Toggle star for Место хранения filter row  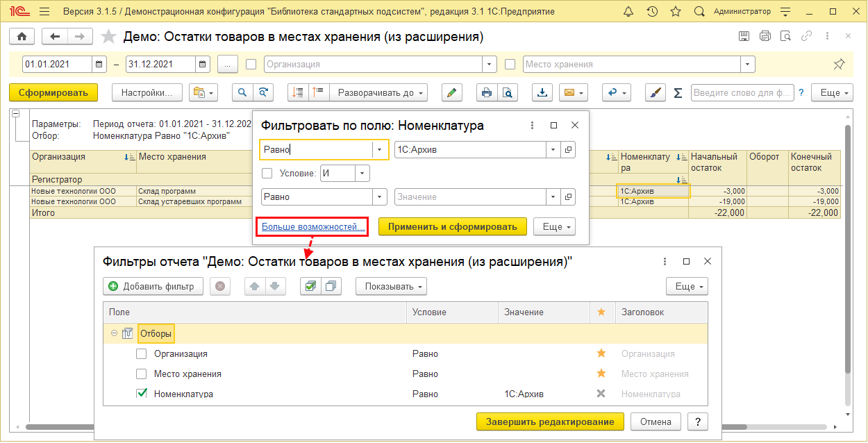click(601, 374)
